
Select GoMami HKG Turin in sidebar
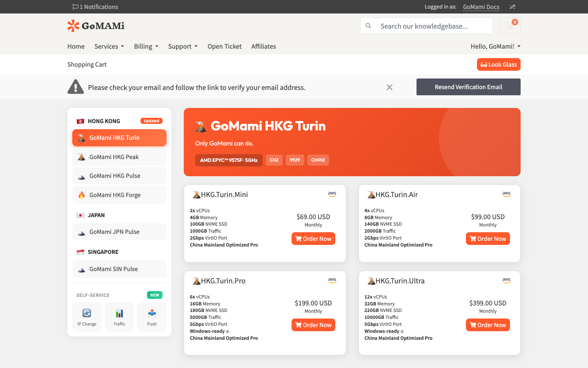[x=119, y=138]
